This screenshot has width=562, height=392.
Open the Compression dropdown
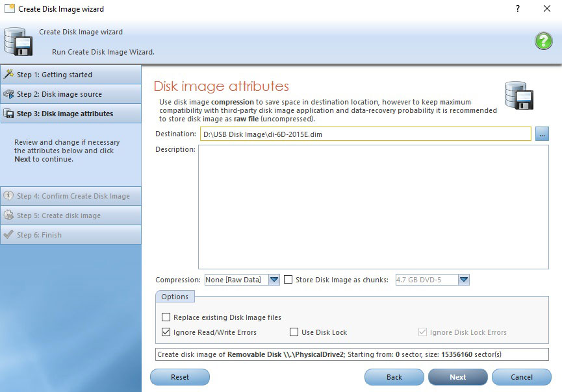tap(274, 280)
